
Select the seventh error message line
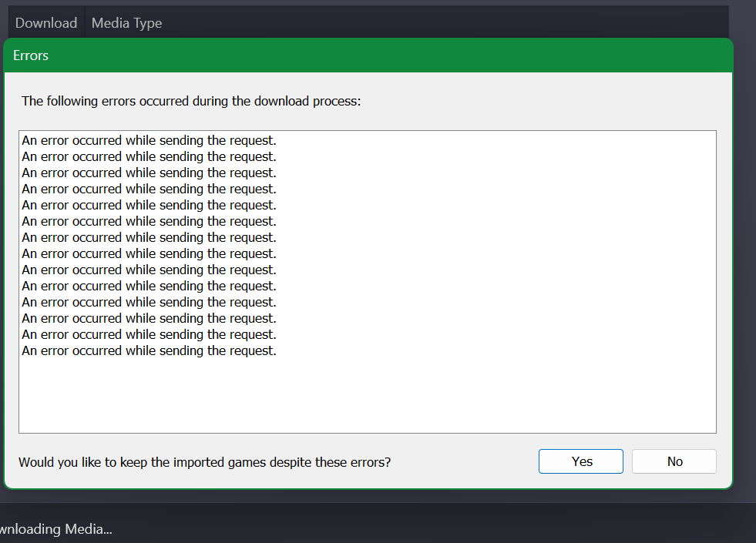(149, 237)
